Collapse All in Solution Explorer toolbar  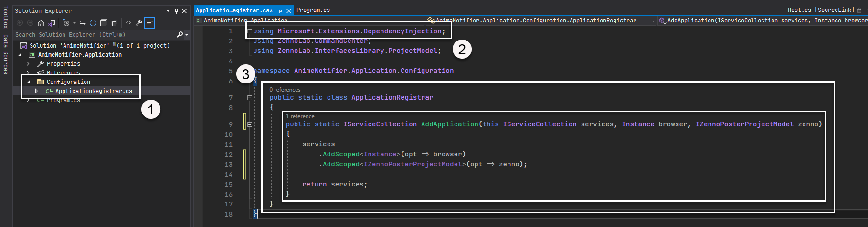(104, 23)
